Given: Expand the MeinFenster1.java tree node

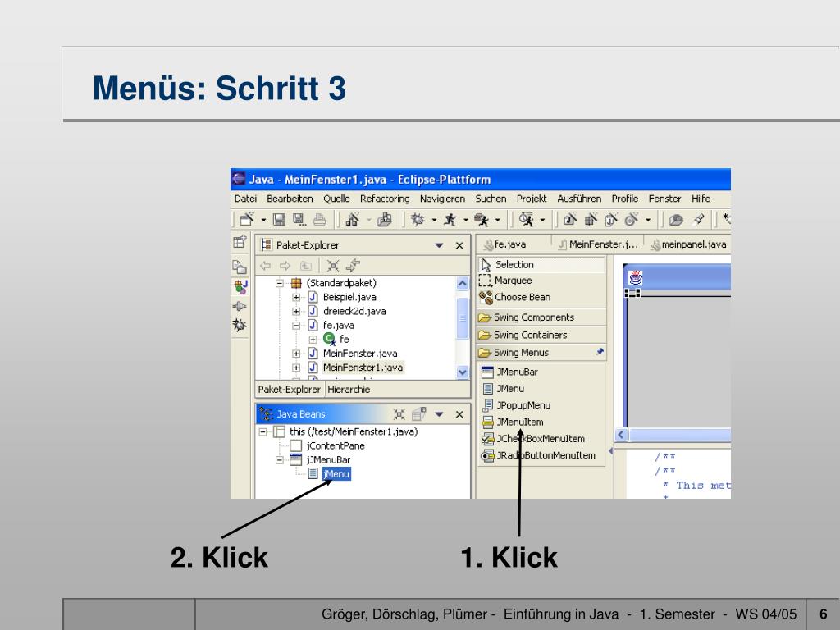Looking at the screenshot, I should [x=295, y=367].
